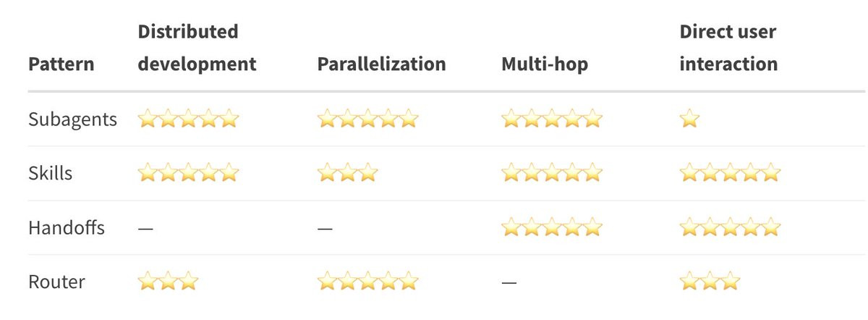The image size is (868, 320).
Task: Click Subagents parallelization five-star rating
Action: tap(368, 119)
